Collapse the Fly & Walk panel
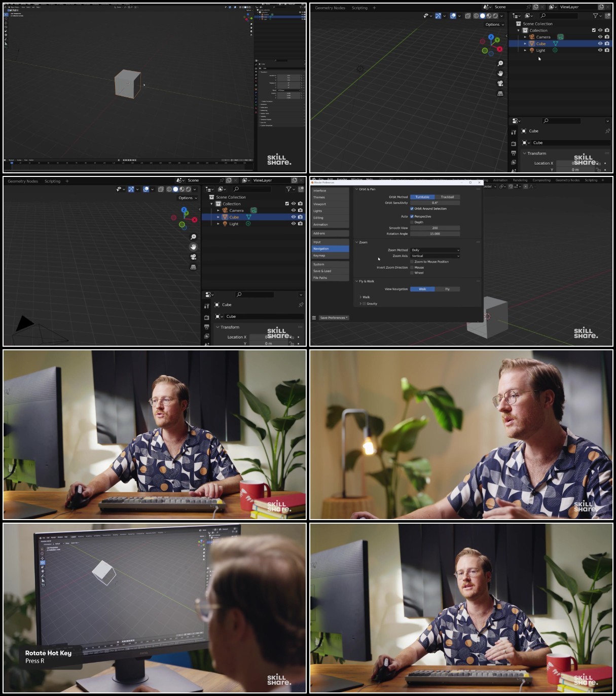Screen dimensions: 616x696 pyautogui.click(x=357, y=281)
